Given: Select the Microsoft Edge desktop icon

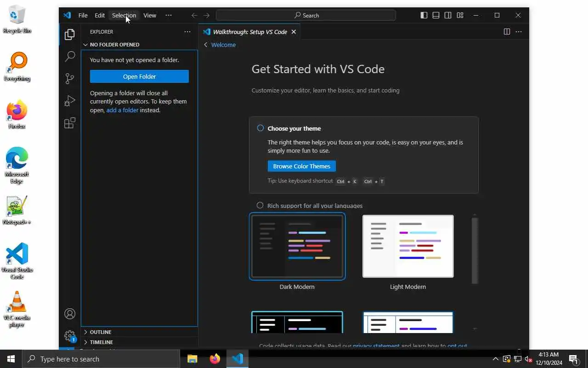Looking at the screenshot, I should coord(17,166).
